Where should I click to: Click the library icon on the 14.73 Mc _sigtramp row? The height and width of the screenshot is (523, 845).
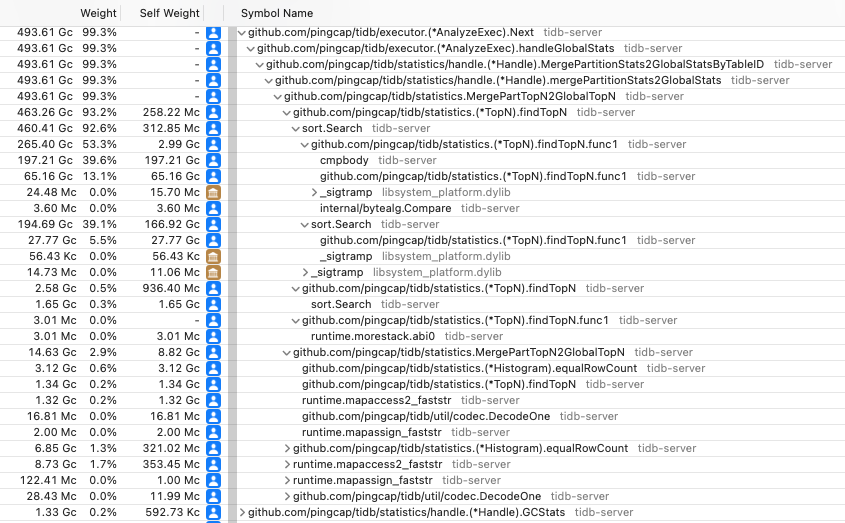coord(213,272)
